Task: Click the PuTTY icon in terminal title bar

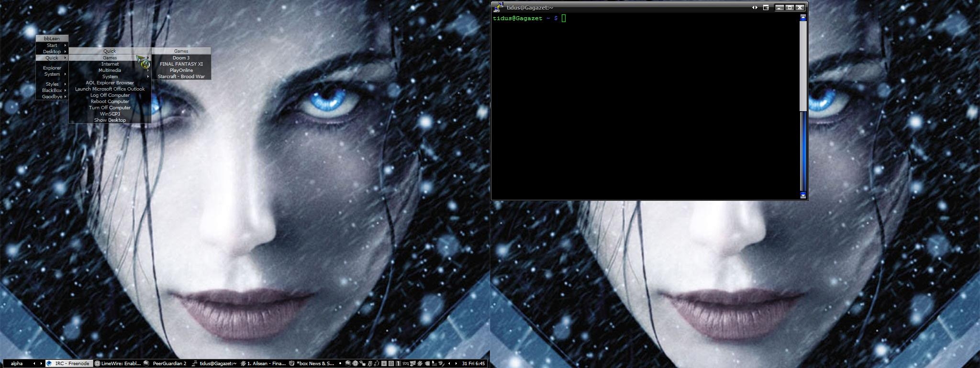Action: coord(499,7)
